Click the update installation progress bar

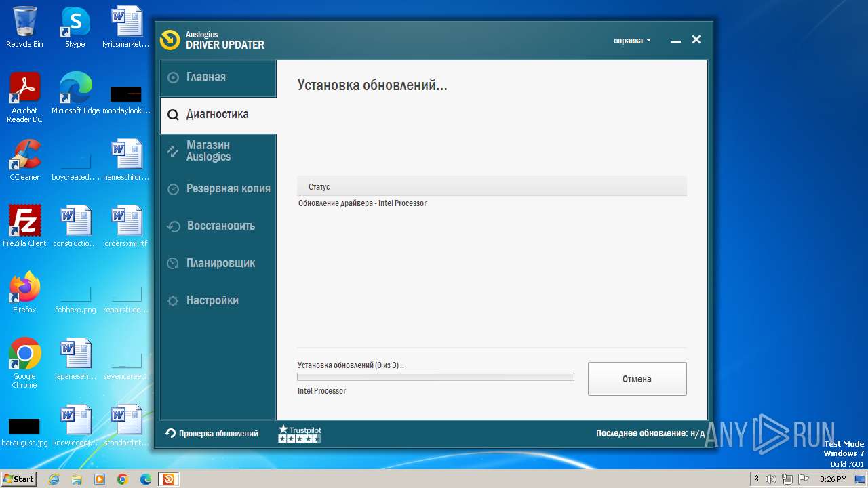(x=435, y=377)
